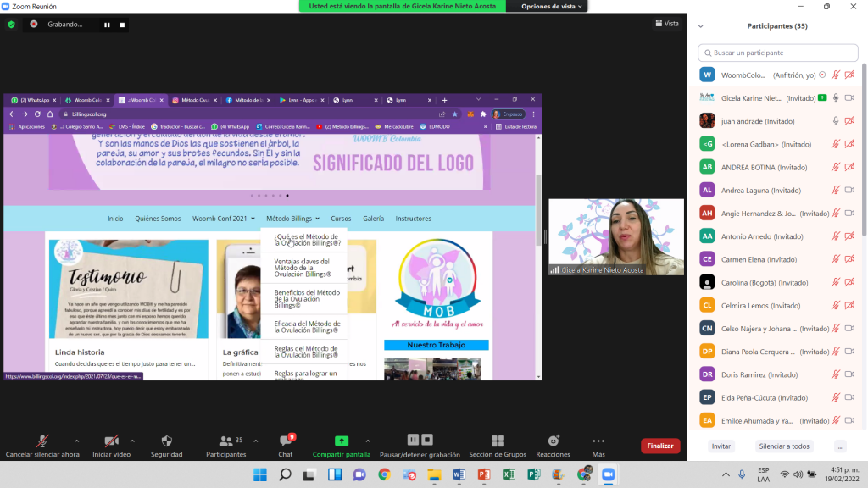Open Opciones de vista dropdown
The image size is (868, 488).
coord(551,6)
